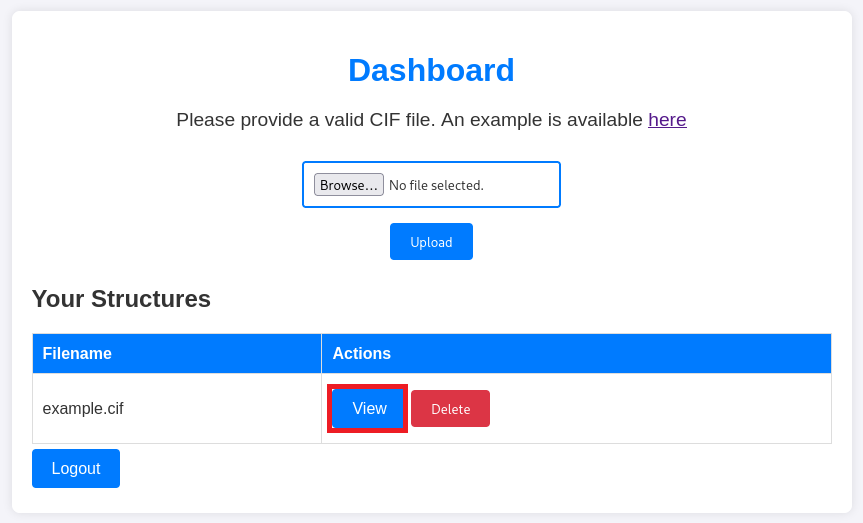
Task: View the example.cif structure
Action: point(369,409)
